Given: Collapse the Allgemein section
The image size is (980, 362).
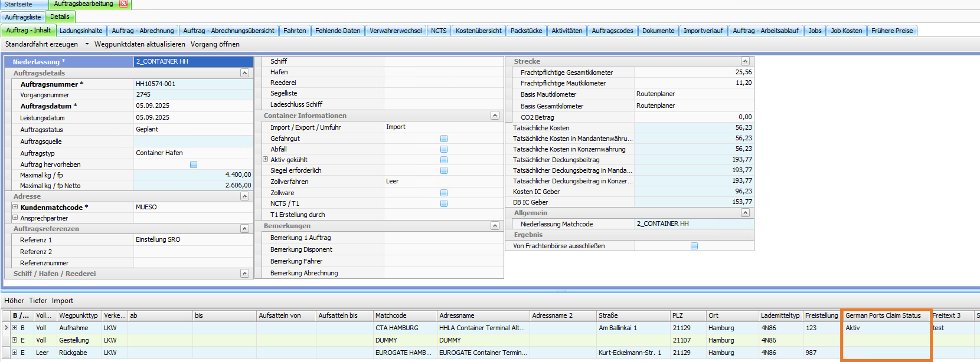Looking at the screenshot, I should [745, 213].
